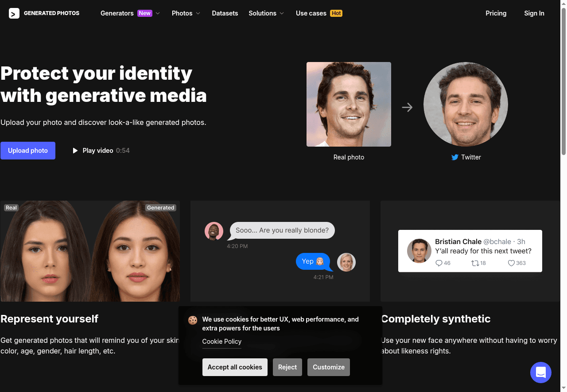
Task: Click the Upload photo button
Action: coord(28,151)
